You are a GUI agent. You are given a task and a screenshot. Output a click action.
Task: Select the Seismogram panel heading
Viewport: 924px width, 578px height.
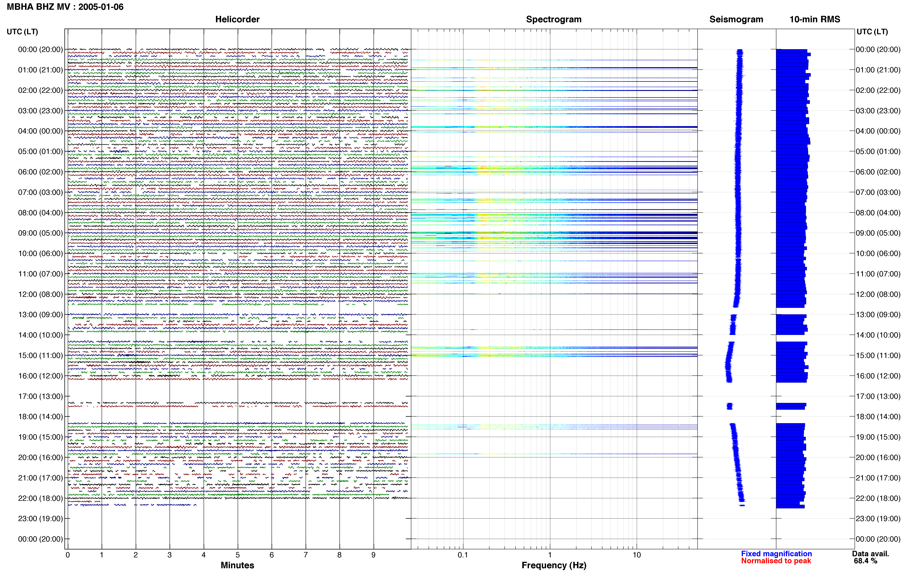coord(736,19)
